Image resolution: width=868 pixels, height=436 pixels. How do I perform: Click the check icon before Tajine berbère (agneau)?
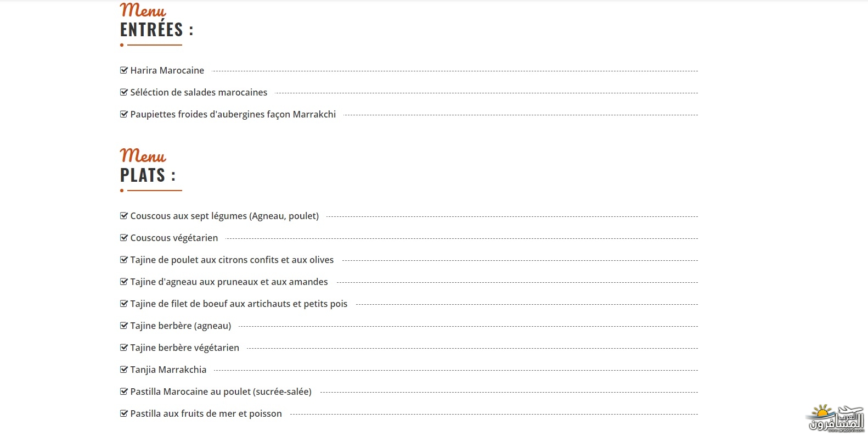pos(124,326)
